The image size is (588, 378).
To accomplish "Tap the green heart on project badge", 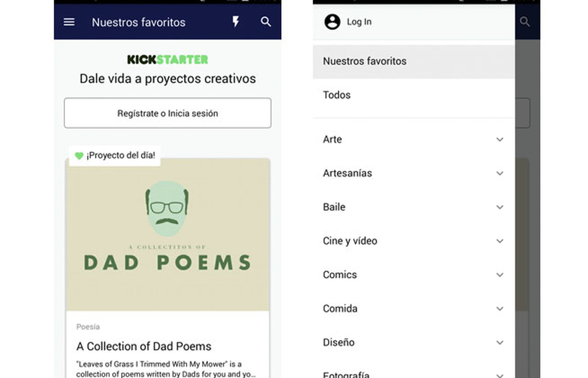I will click(79, 156).
